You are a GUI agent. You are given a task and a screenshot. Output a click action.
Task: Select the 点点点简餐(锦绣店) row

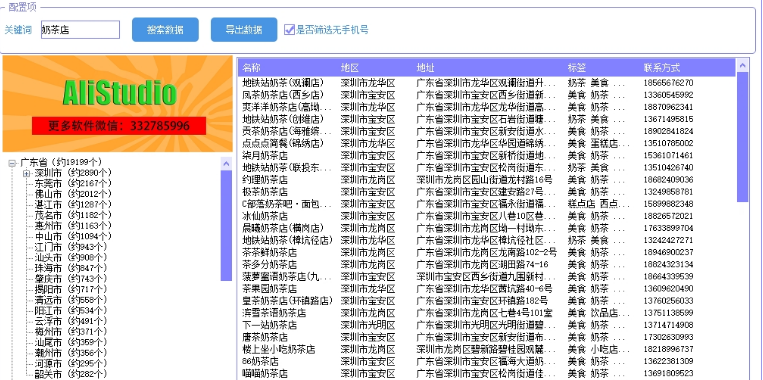coord(487,144)
